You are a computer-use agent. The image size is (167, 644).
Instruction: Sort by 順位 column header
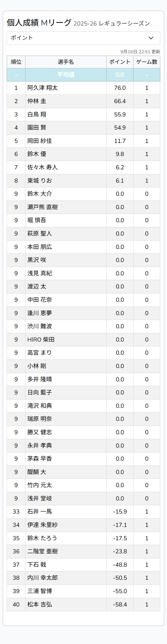pyautogui.click(x=16, y=62)
